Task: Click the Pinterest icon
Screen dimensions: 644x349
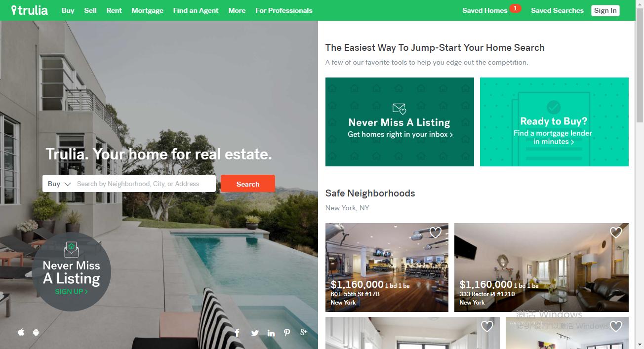Action: coord(287,333)
